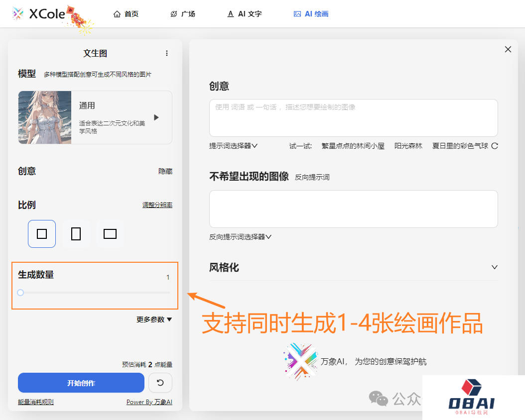Click the 生成数量 slider handle
525x420 pixels.
click(20, 293)
